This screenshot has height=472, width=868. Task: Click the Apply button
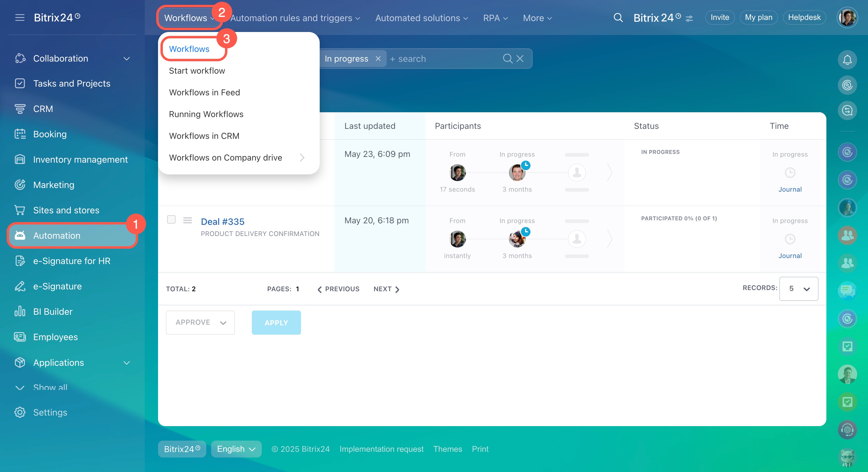pos(276,322)
